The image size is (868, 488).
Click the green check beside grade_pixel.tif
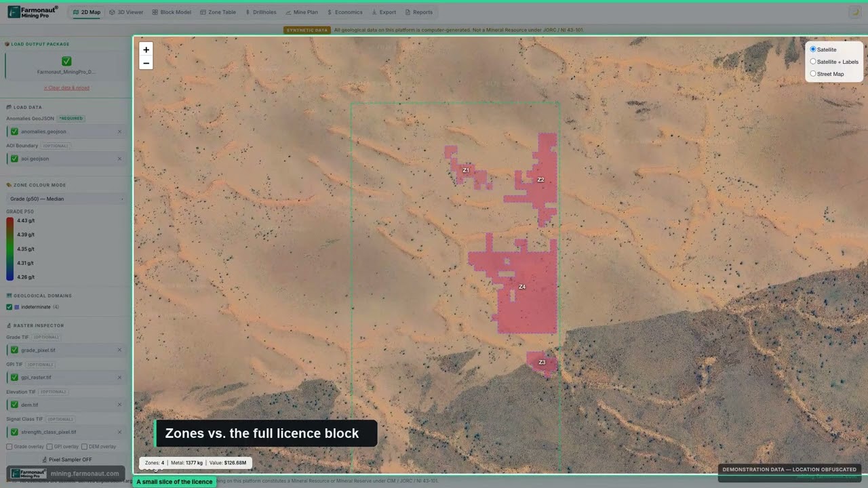(14, 350)
